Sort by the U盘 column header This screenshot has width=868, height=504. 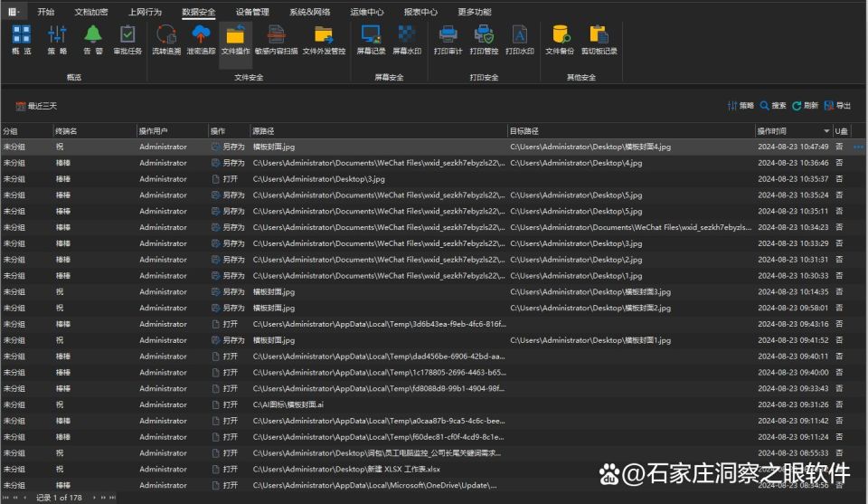842,131
